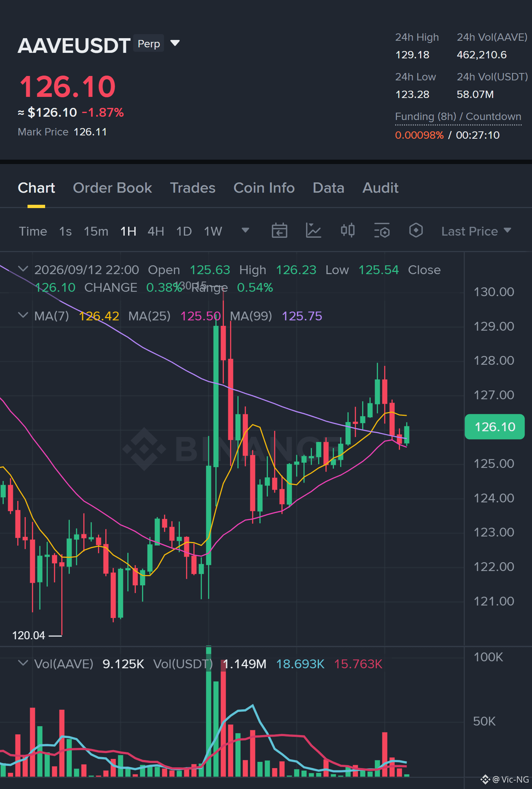Open the AAVEUSDT pair selector arrow
532x789 pixels.
[x=175, y=43]
